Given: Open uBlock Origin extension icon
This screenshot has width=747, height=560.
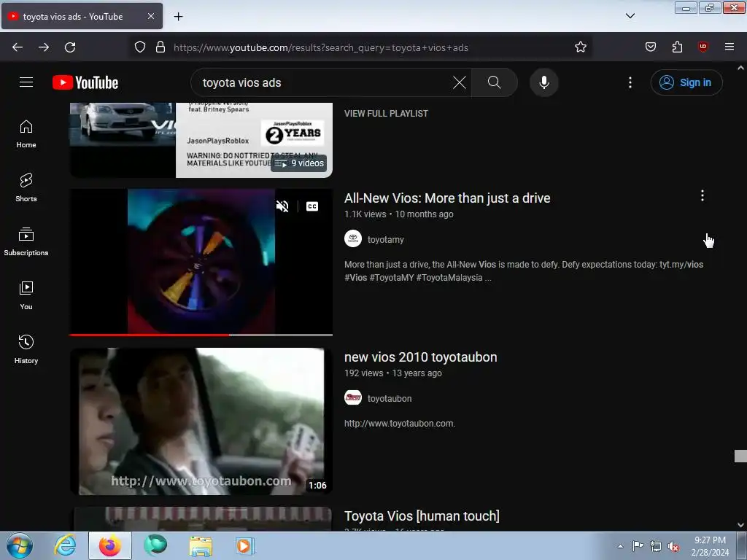Looking at the screenshot, I should click(x=703, y=47).
